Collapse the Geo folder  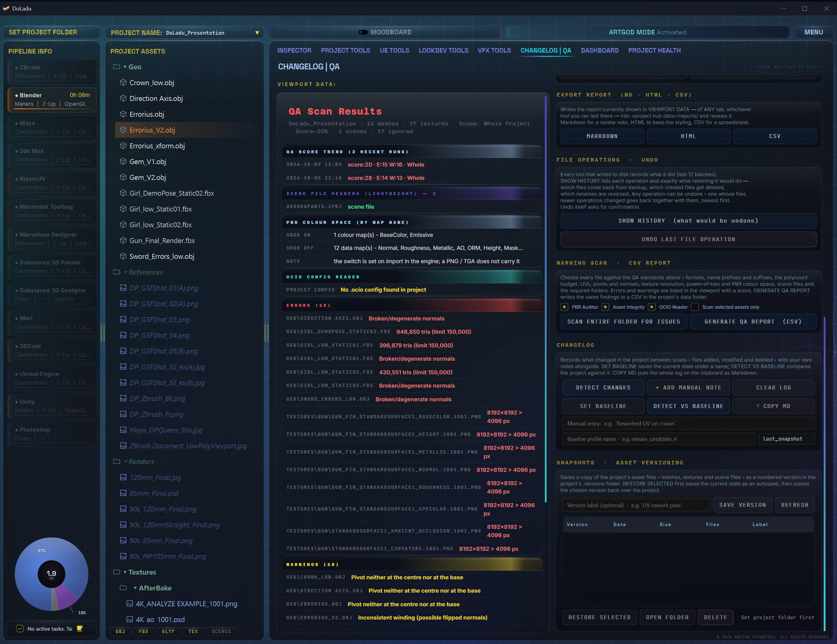(x=125, y=67)
